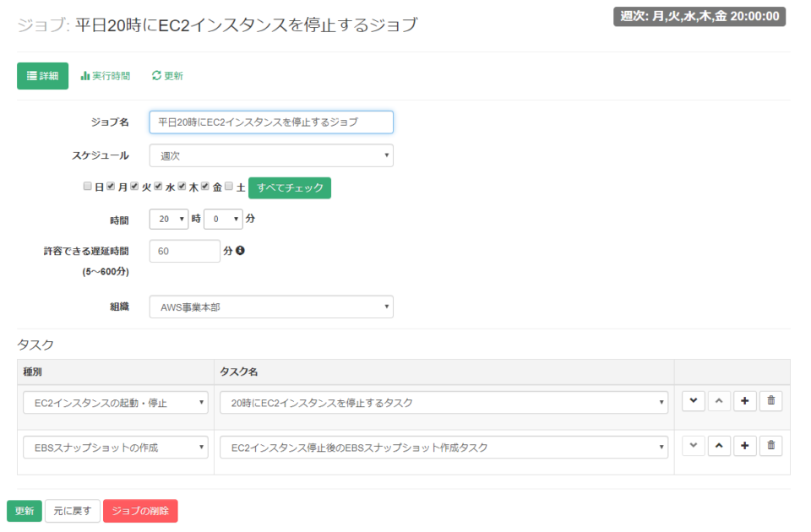Uncheck the 月 (Monday) checkbox

click(110, 186)
